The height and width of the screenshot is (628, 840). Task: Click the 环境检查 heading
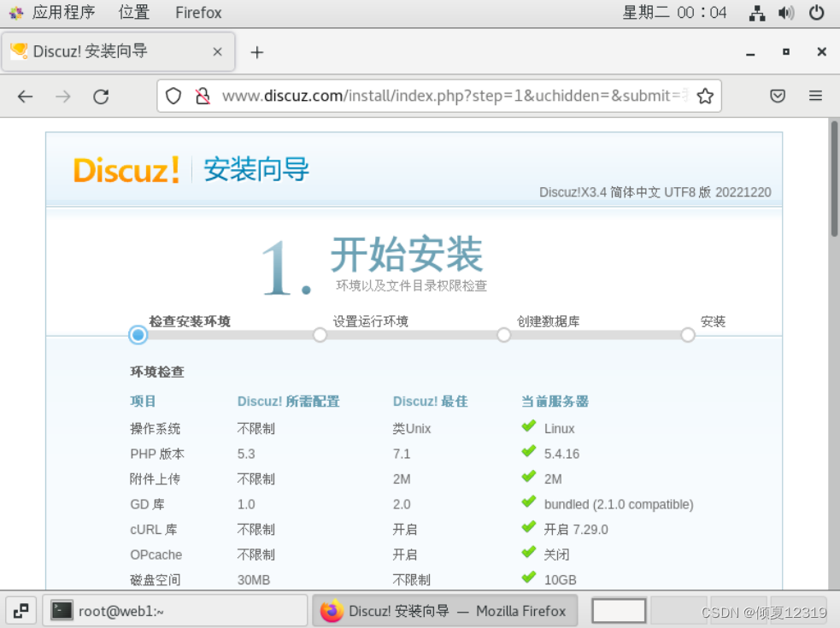[x=157, y=372]
